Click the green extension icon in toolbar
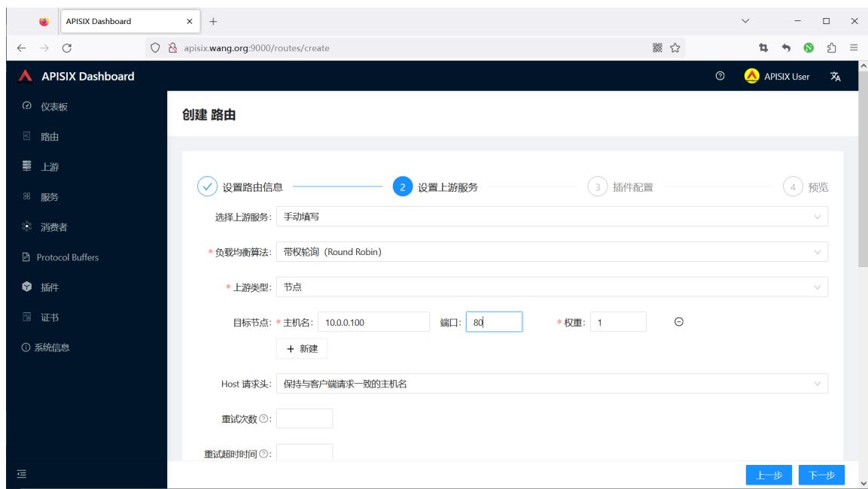The image size is (868, 489). pyautogui.click(x=809, y=47)
